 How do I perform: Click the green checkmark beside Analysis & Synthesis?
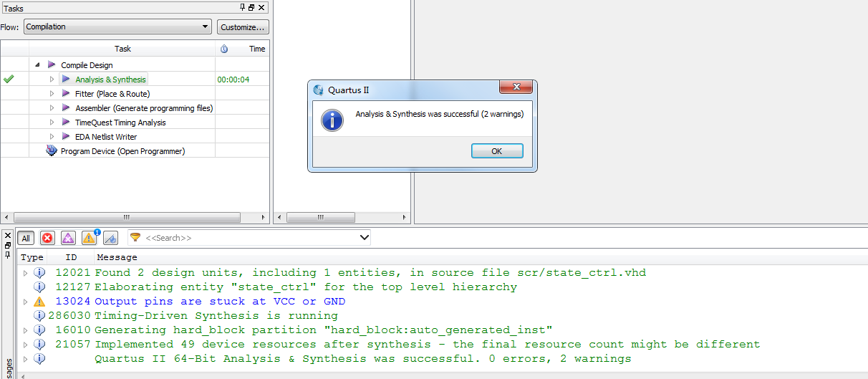[9, 80]
